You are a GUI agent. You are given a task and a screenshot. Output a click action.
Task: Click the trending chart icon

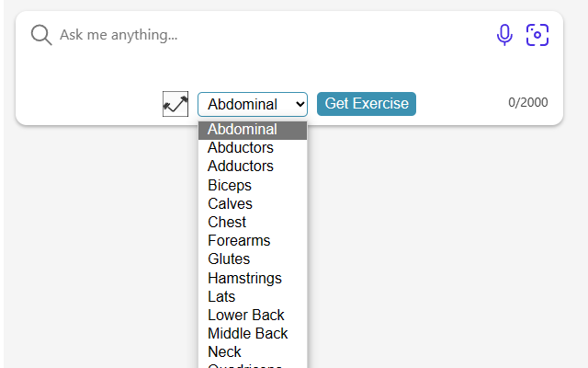point(175,104)
